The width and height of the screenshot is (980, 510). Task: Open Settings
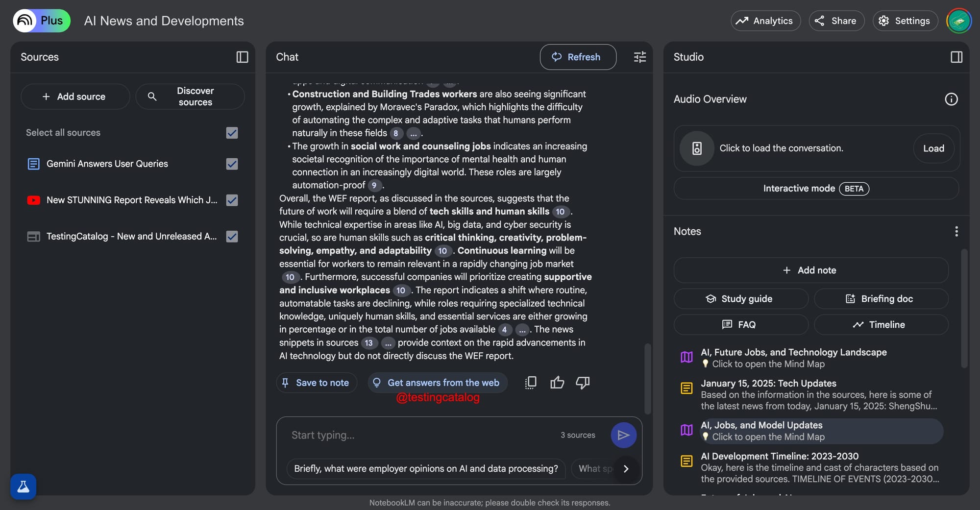click(x=905, y=21)
